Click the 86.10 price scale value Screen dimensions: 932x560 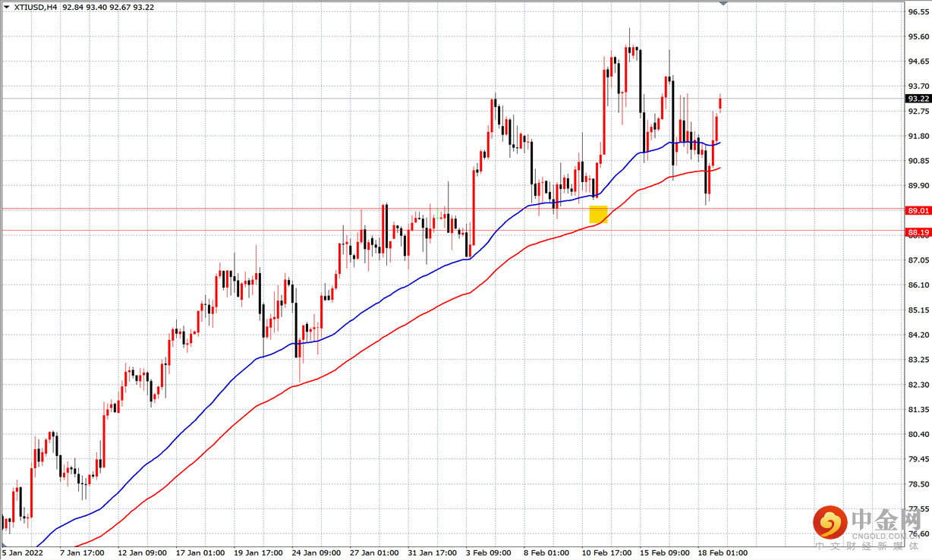point(918,285)
